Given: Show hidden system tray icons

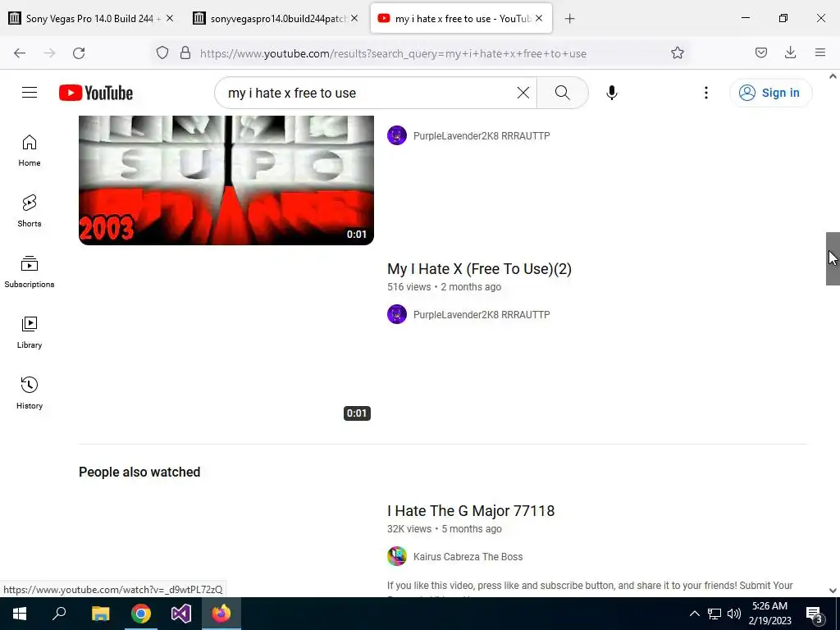Looking at the screenshot, I should coord(694,614).
